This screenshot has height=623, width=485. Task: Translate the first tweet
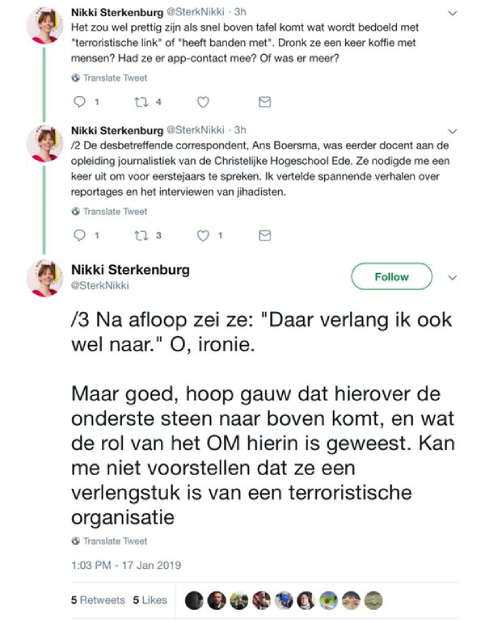click(x=109, y=78)
